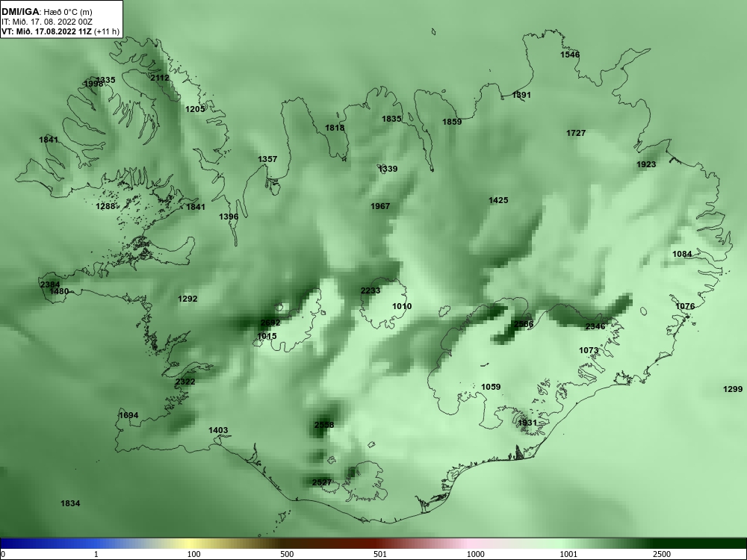Image resolution: width=747 pixels, height=560 pixels.
Task: Click the map title 'DMI/IGA: Hæð 0°C (m)'
Action: tap(46, 12)
